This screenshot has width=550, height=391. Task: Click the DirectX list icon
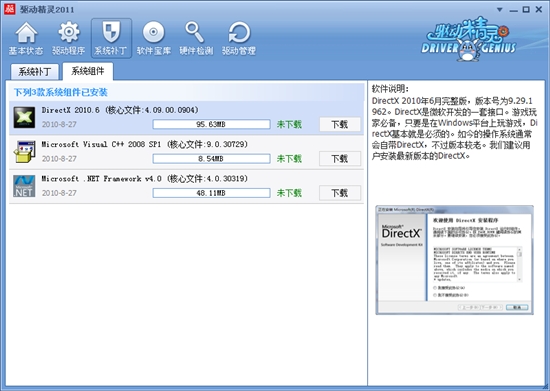tap(24, 117)
